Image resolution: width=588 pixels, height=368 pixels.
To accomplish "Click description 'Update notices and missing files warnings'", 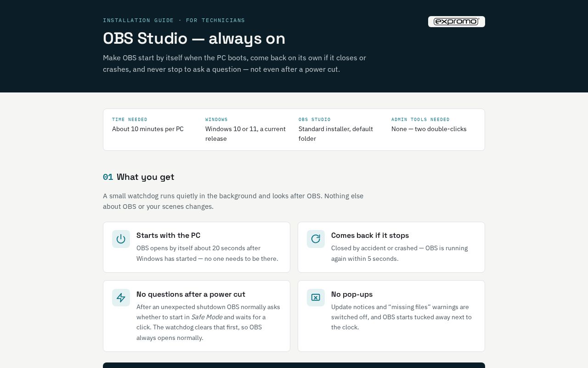I will [x=401, y=317].
